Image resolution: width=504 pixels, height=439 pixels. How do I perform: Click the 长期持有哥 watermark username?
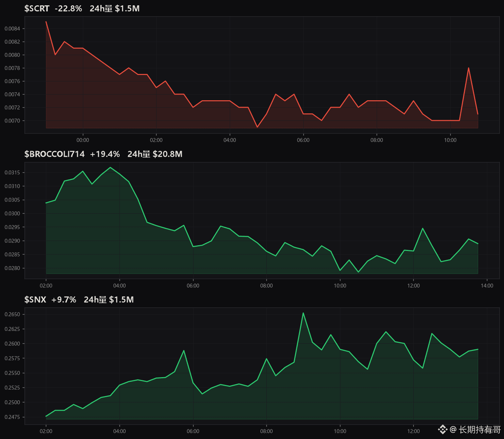tap(480, 429)
